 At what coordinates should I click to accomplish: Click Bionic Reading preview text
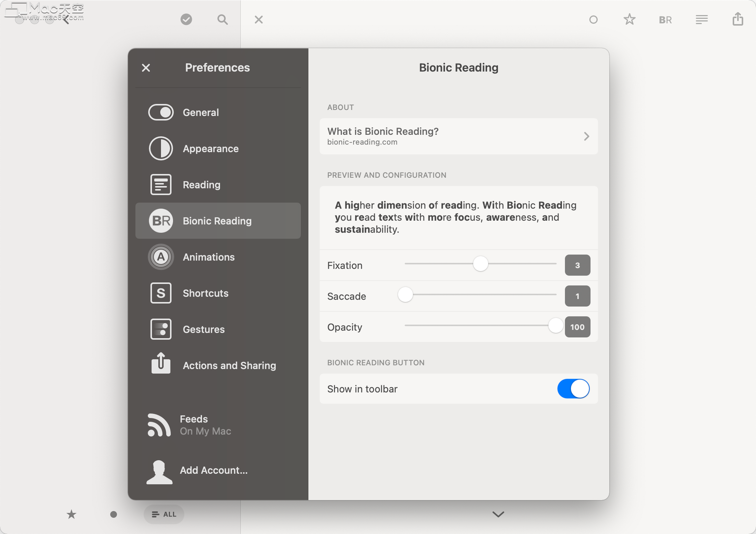coord(456,217)
